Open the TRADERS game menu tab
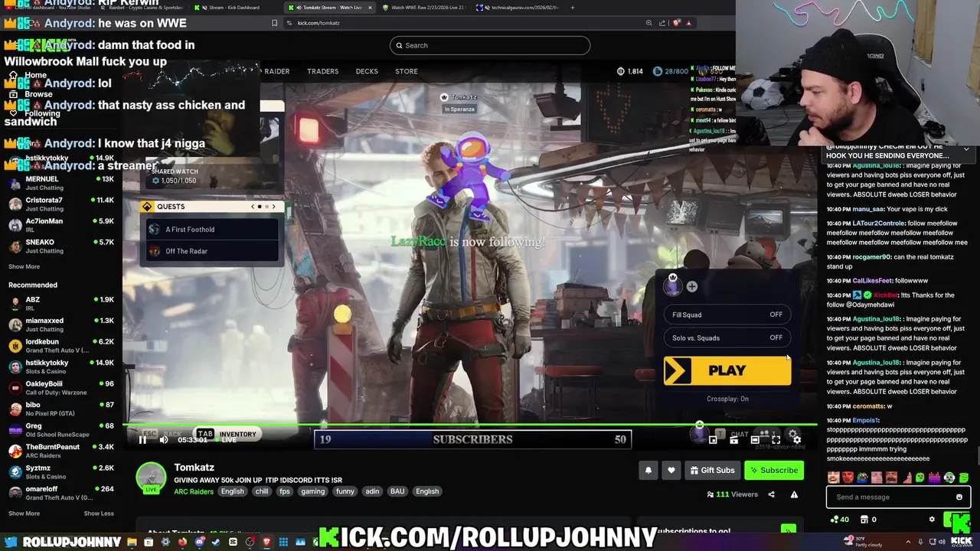The image size is (980, 551). pyautogui.click(x=322, y=71)
